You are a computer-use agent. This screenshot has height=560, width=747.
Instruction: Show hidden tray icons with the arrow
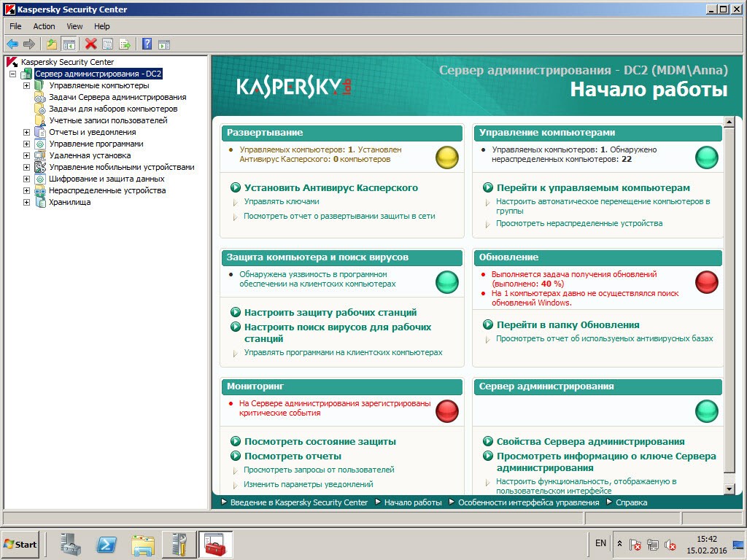(619, 544)
